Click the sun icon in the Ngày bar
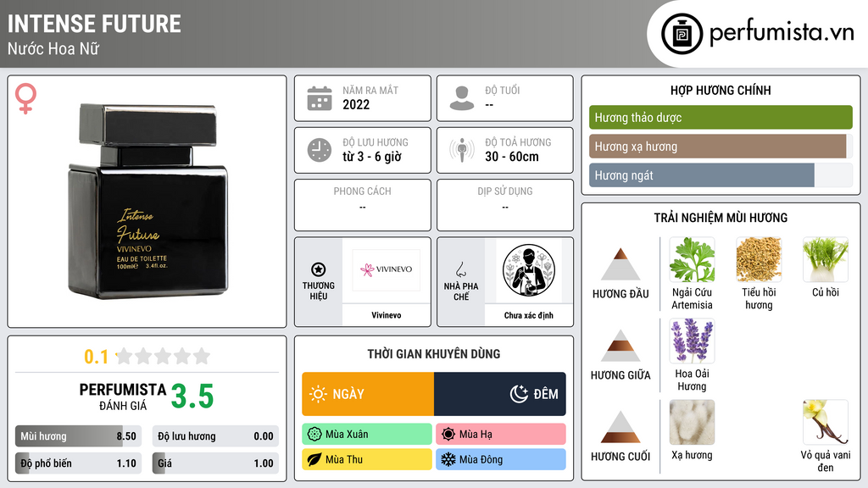 pos(319,394)
